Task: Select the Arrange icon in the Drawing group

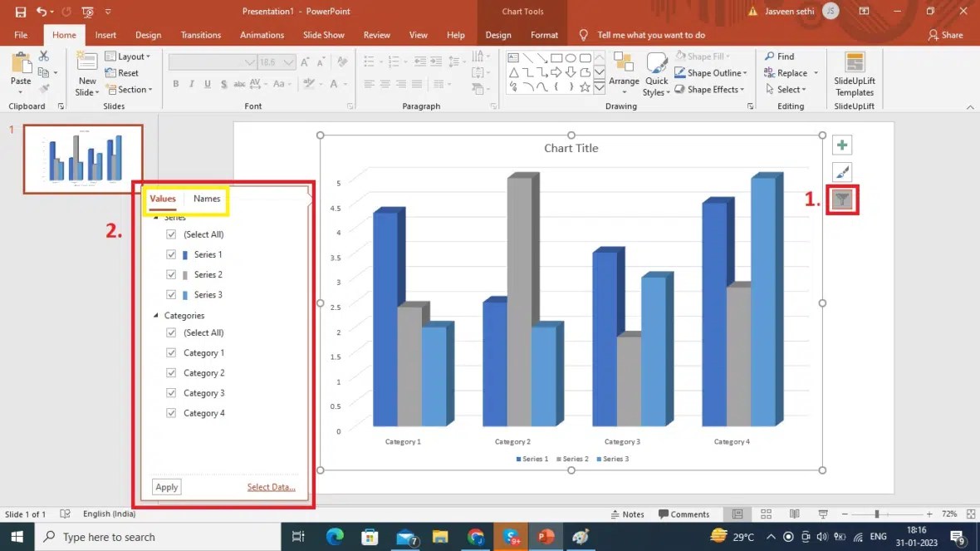Action: (624, 72)
